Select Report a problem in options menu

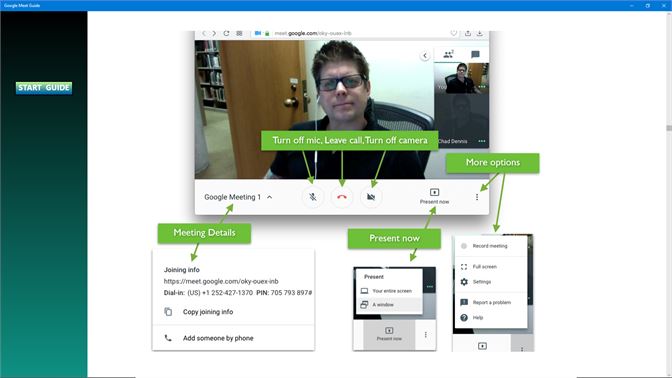[490, 303]
